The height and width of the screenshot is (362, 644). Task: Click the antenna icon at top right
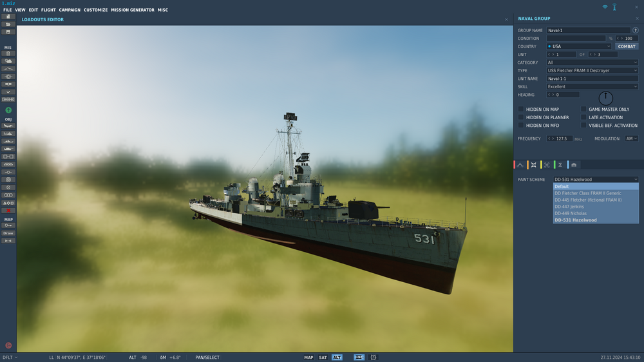(x=614, y=7)
